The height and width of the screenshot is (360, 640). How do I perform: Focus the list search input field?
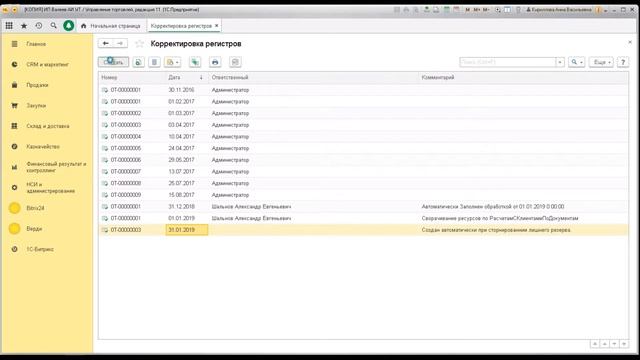(507, 62)
